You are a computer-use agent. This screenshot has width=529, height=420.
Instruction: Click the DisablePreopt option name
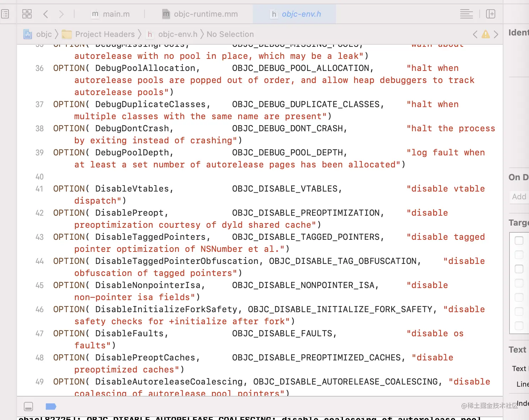[x=130, y=213]
